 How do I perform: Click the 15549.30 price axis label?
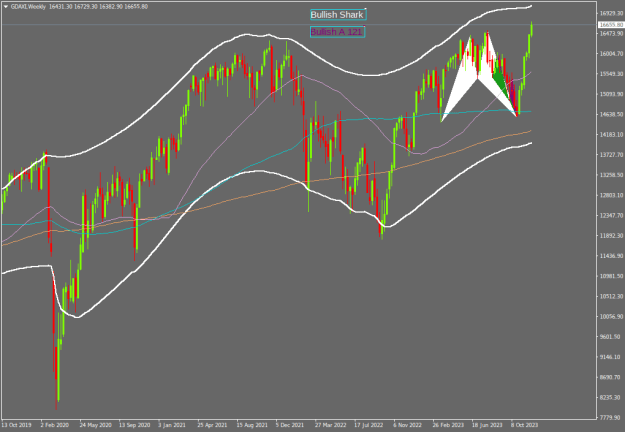[611, 74]
